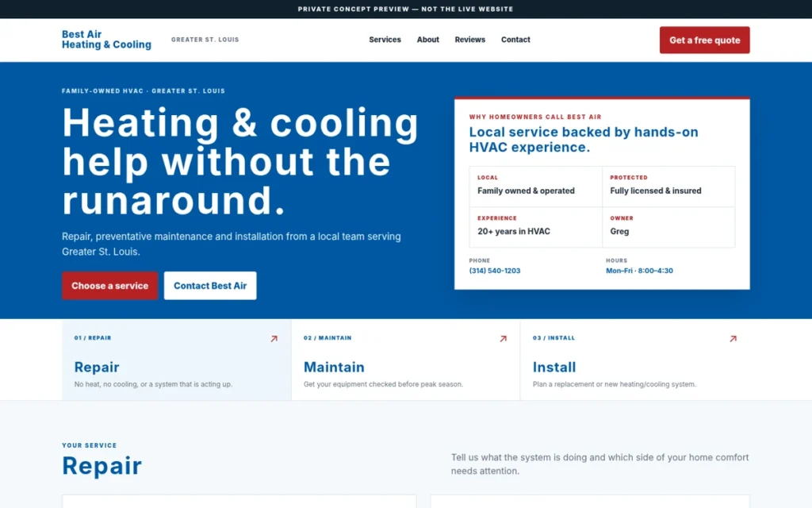Click 'Repair, preventative maintenance and installation' paragraph
Screen dimensions: 812x508
click(x=232, y=244)
